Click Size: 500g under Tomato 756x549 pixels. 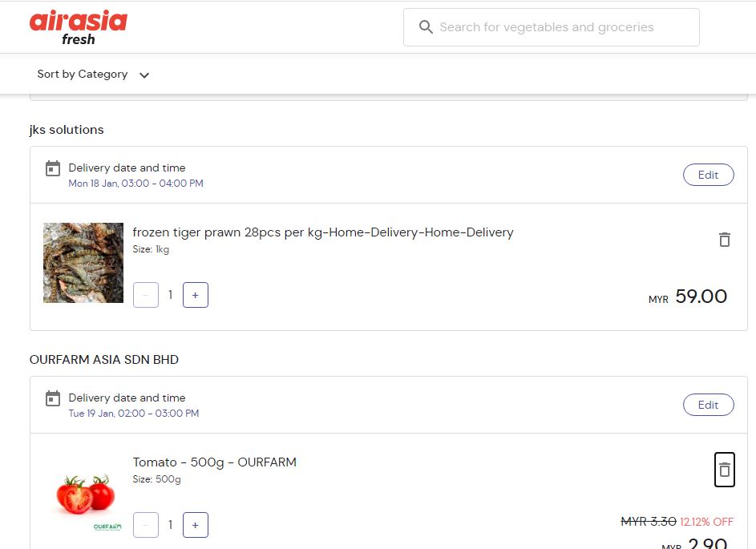pos(156,479)
